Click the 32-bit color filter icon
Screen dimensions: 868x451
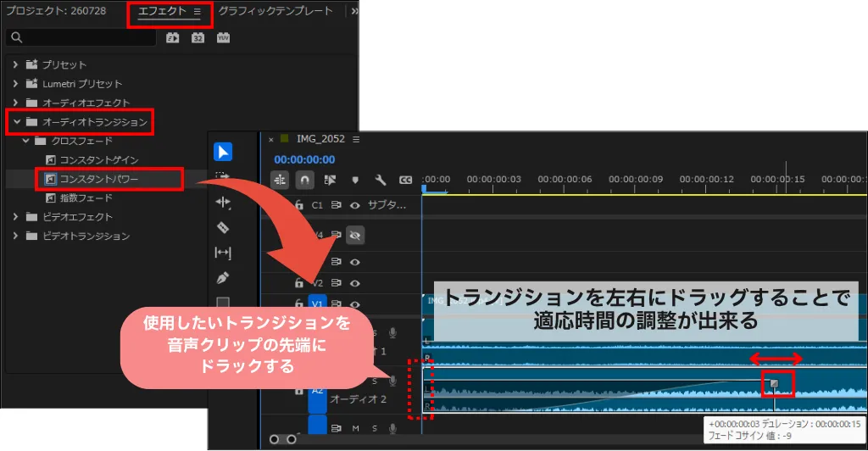click(x=198, y=37)
